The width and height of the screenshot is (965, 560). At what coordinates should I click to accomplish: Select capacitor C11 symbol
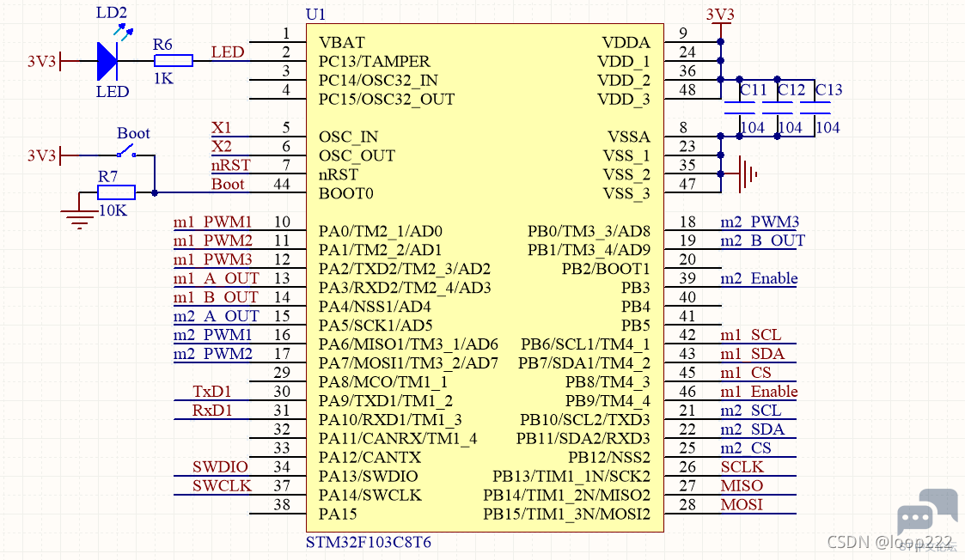coord(739,108)
